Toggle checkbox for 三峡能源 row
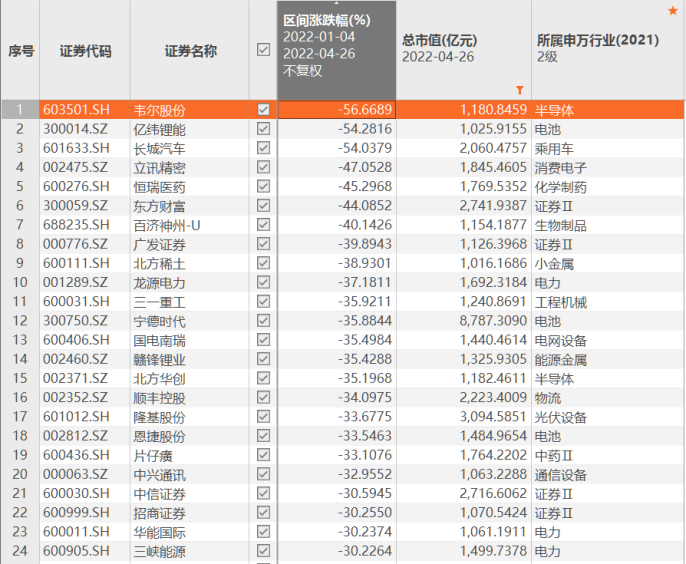The image size is (686, 564). coord(263,551)
